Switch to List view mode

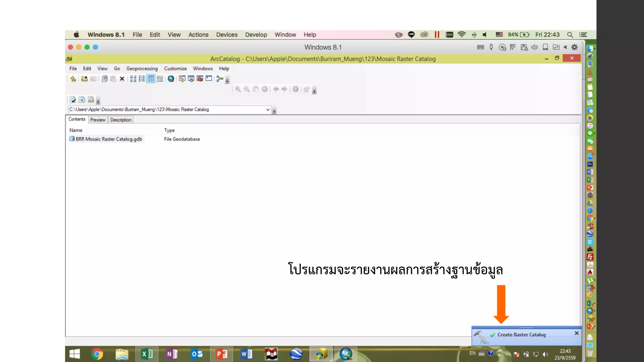click(142, 79)
